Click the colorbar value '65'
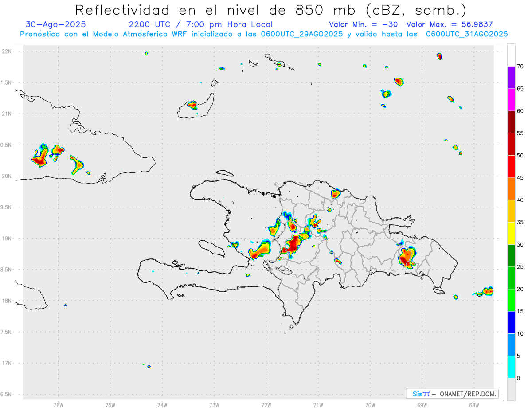This screenshot has width=532, height=411. (x=520, y=89)
